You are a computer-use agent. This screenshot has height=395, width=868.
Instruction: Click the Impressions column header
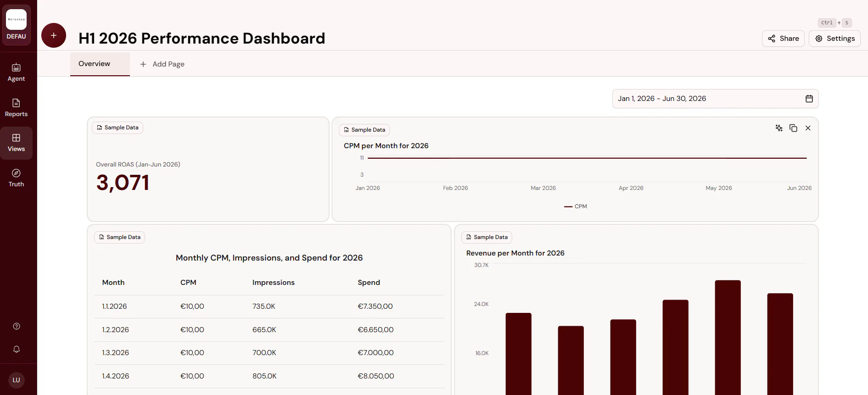tap(274, 283)
